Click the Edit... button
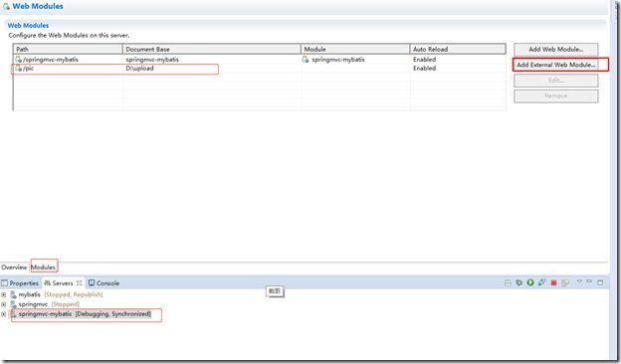The image size is (621, 364). click(556, 81)
